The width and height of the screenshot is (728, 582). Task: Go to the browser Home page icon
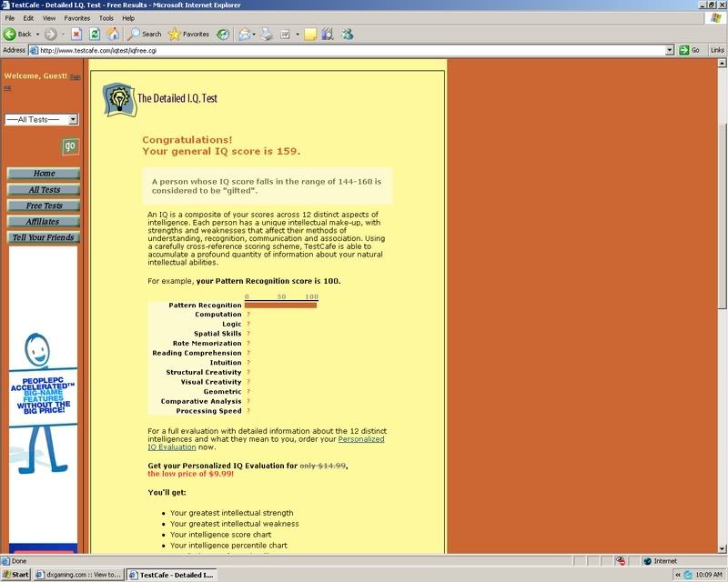113,35
